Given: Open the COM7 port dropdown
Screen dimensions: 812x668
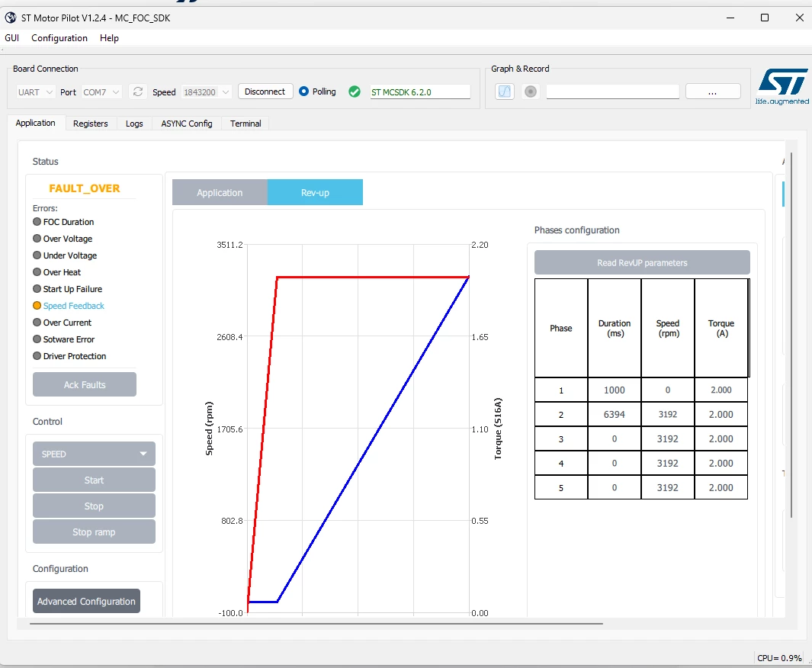Looking at the screenshot, I should (x=101, y=92).
